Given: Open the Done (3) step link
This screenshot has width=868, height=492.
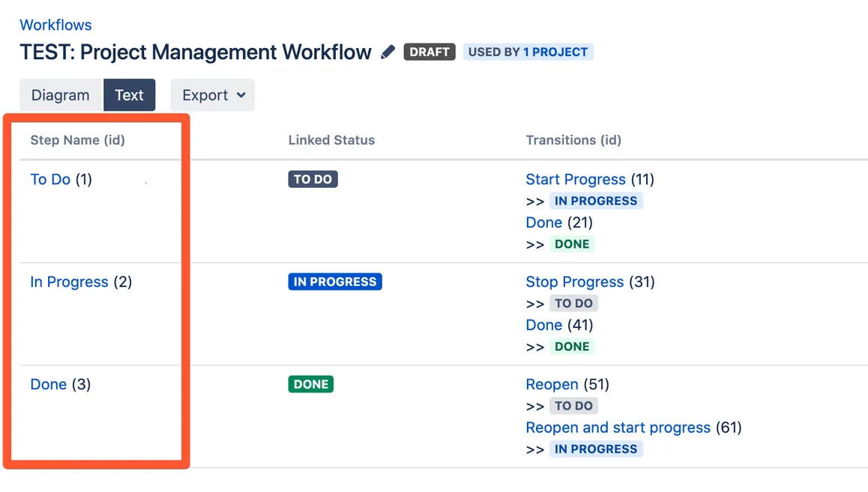Looking at the screenshot, I should (49, 384).
